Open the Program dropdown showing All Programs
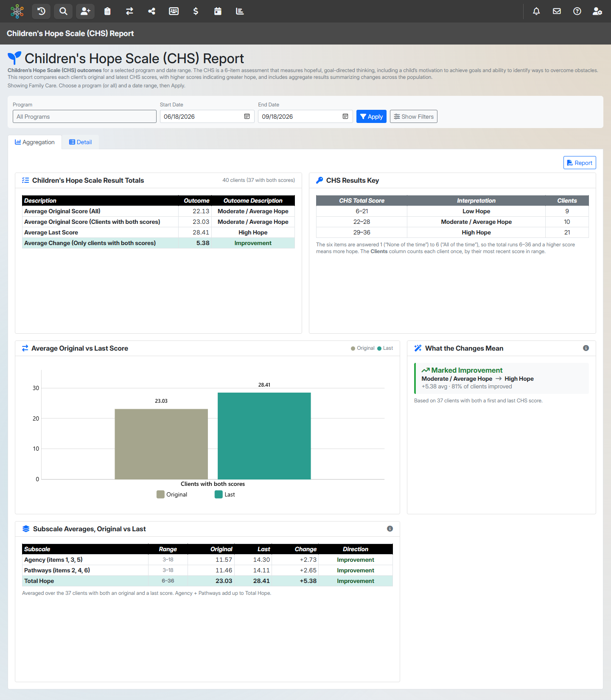Screen dimensions: 611x700 pos(84,117)
